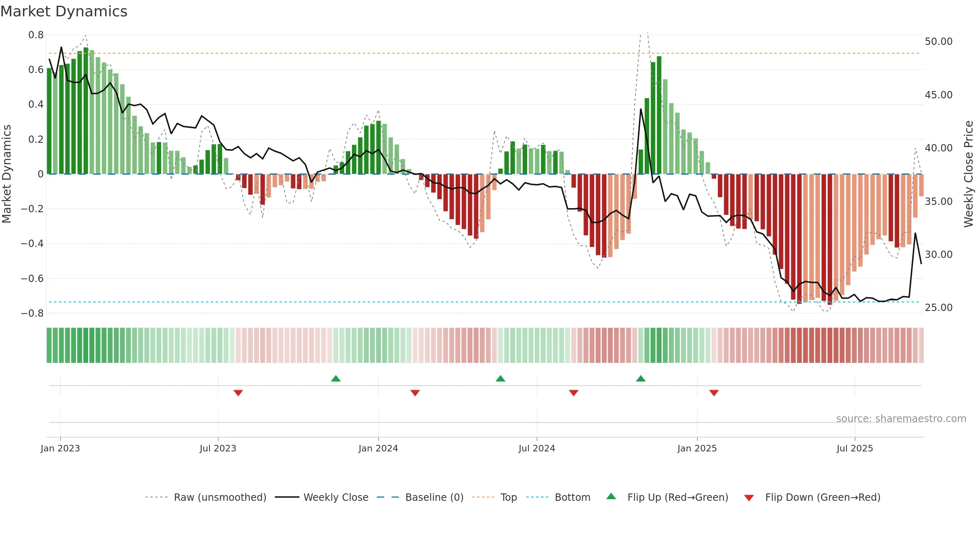Viewport: 980px width, 551px height.
Task: Click the −0.4 left axis tick label
Action: (32, 244)
